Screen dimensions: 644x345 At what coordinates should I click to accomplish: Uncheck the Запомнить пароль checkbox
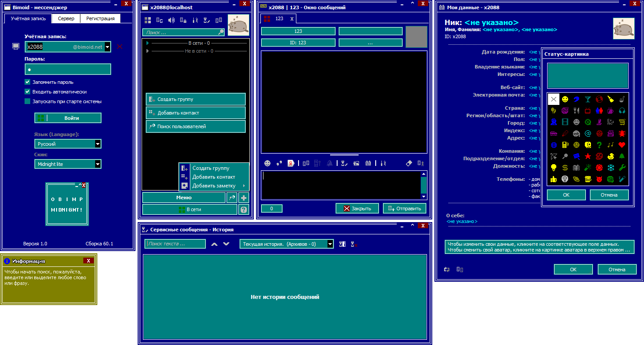(x=28, y=82)
